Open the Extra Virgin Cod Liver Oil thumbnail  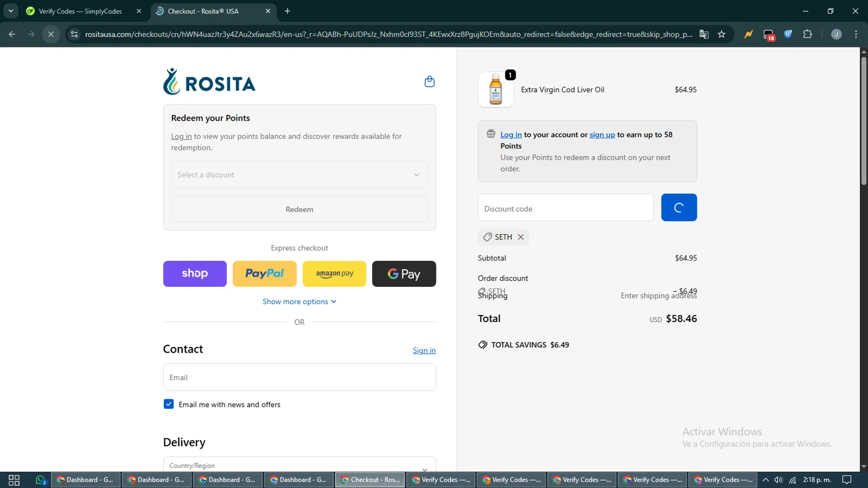point(496,90)
